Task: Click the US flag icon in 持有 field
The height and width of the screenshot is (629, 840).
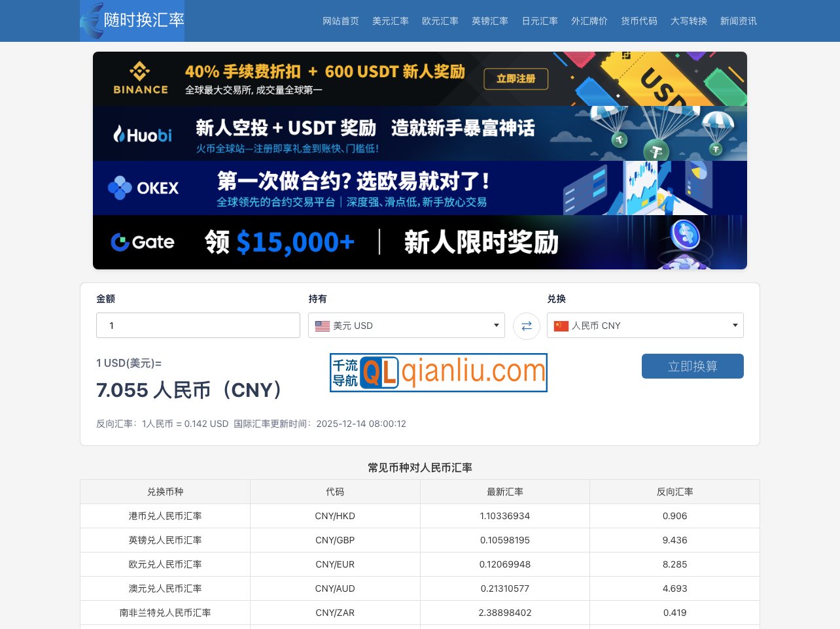Action: [x=322, y=325]
